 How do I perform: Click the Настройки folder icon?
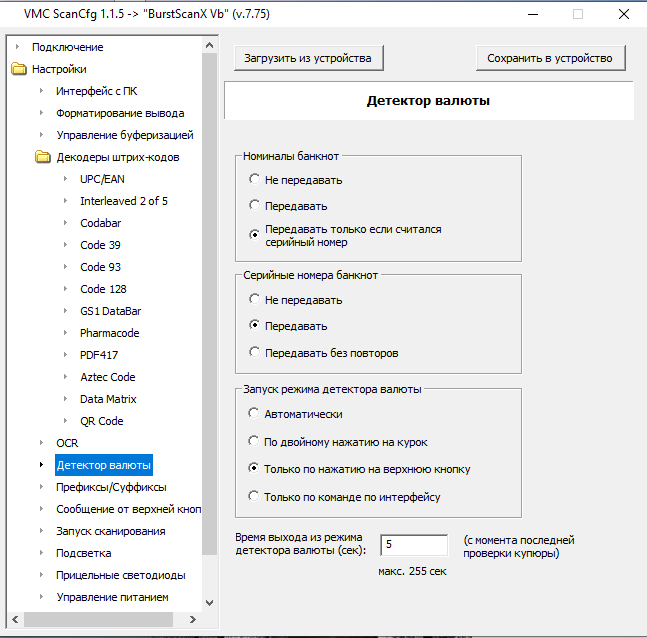18,69
